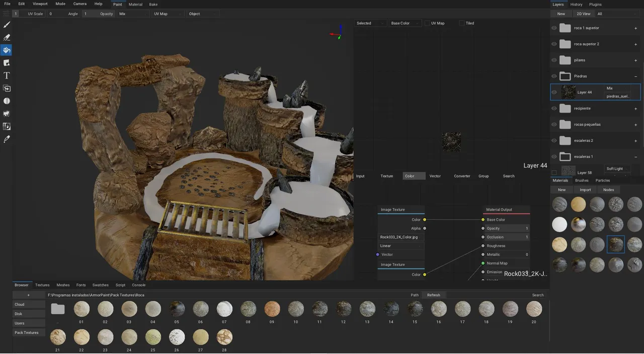
Task: Open the Camera menu
Action: tap(80, 4)
